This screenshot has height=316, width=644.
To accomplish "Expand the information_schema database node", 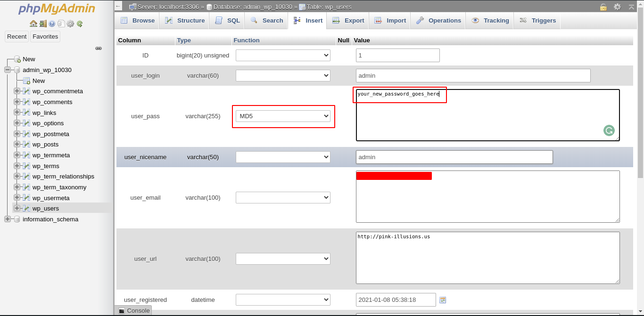I will pyautogui.click(x=8, y=219).
